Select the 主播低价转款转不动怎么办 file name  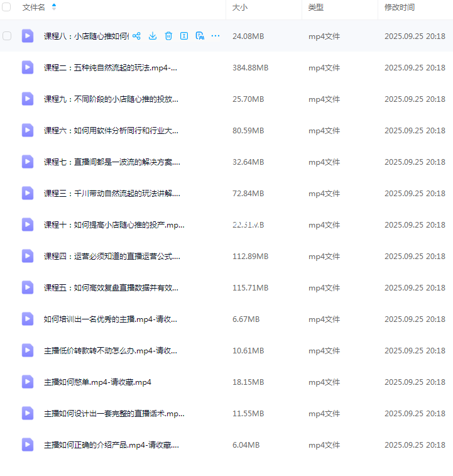point(111,350)
